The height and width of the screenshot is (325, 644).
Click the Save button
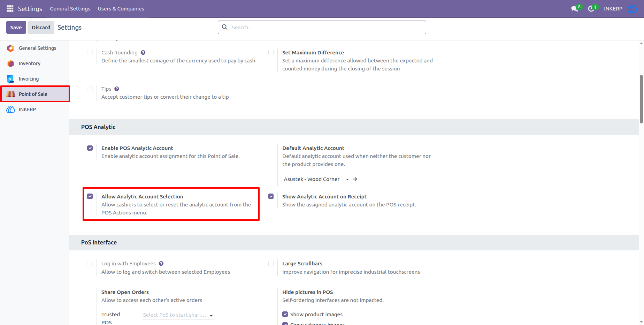point(16,27)
